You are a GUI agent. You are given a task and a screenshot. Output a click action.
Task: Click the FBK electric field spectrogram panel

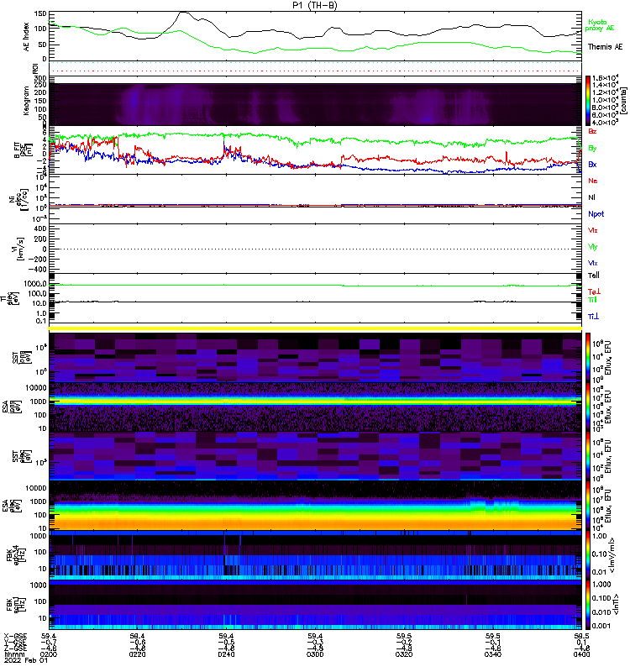[x=315, y=555]
